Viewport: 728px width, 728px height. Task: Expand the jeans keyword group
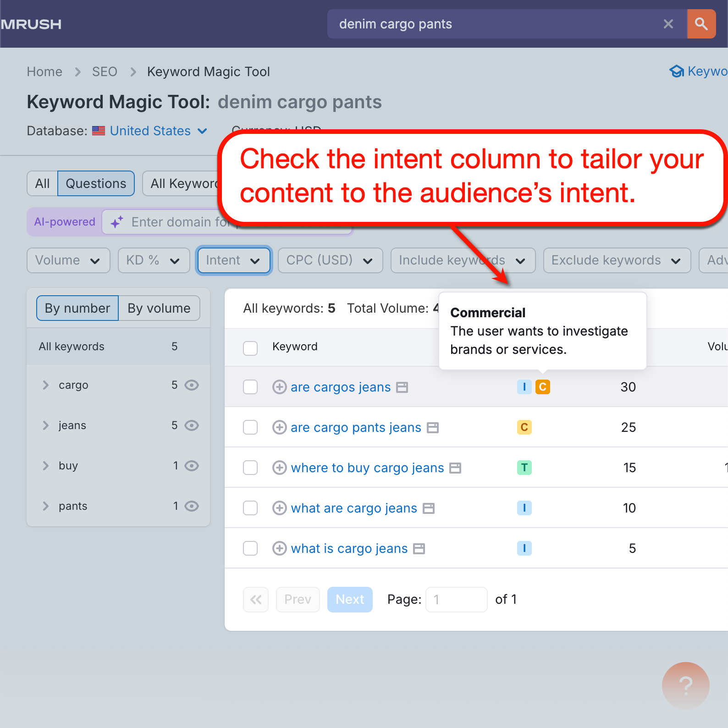click(45, 425)
